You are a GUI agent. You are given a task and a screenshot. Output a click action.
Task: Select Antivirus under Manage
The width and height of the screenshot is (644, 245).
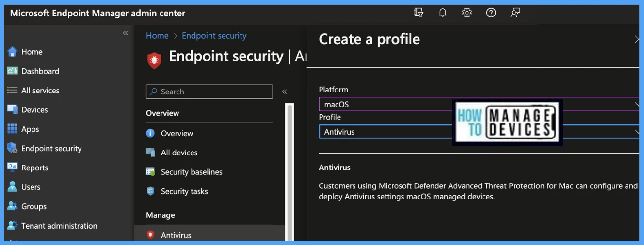(x=176, y=235)
